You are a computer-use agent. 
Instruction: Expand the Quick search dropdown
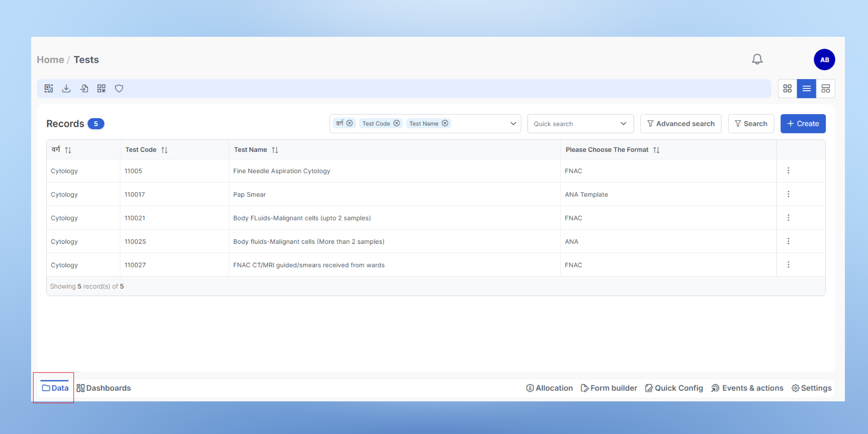pyautogui.click(x=623, y=124)
